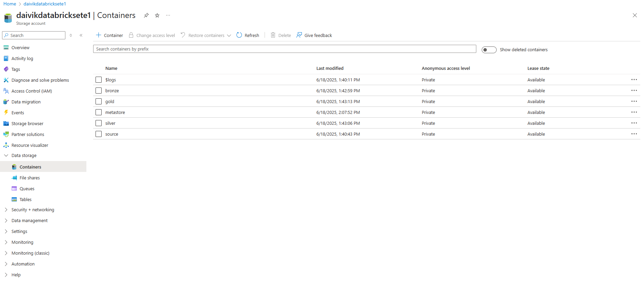Select the source container checkbox
The width and height of the screenshot is (644, 296).
(99, 134)
